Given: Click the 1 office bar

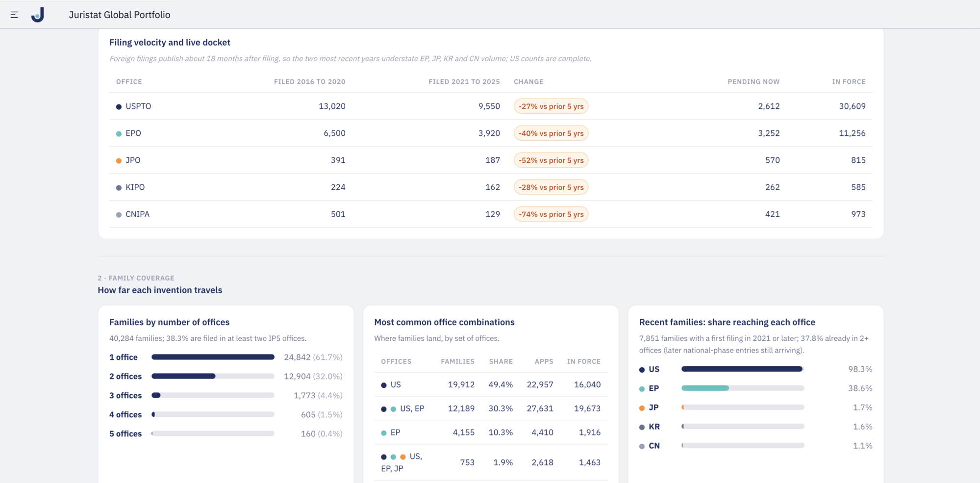Looking at the screenshot, I should (213, 357).
